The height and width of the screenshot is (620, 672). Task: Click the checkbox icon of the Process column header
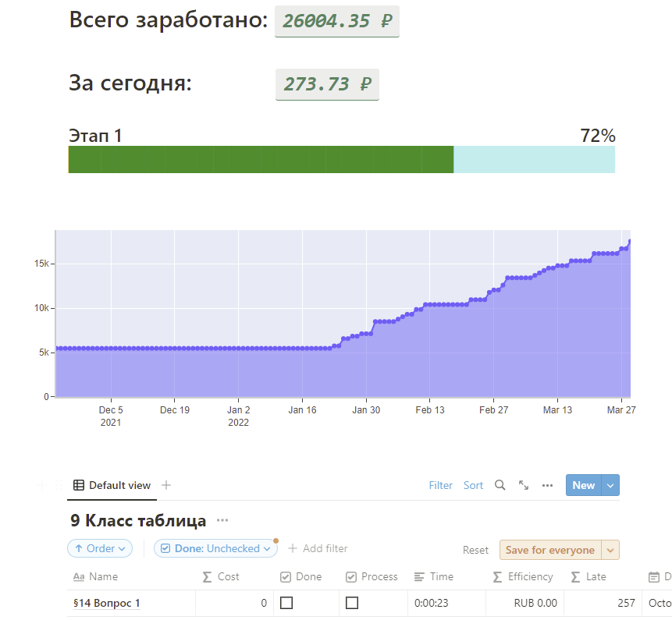(x=351, y=577)
